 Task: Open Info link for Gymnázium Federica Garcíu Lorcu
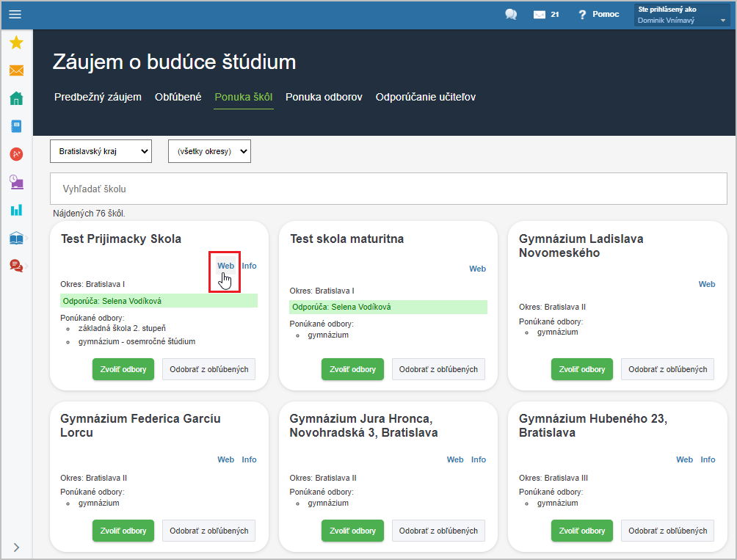click(249, 459)
